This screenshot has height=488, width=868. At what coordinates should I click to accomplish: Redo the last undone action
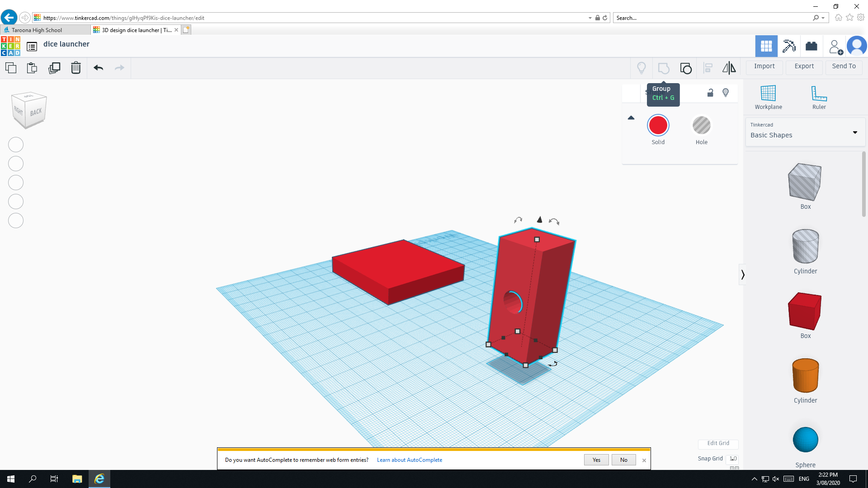point(119,68)
